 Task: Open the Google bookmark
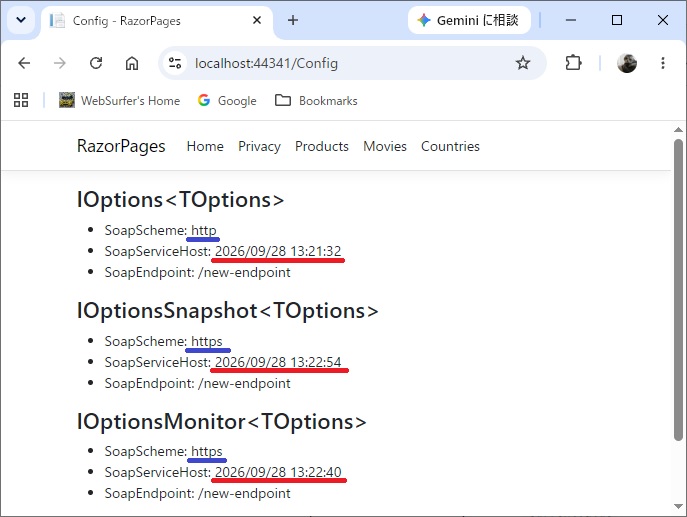pos(227,100)
